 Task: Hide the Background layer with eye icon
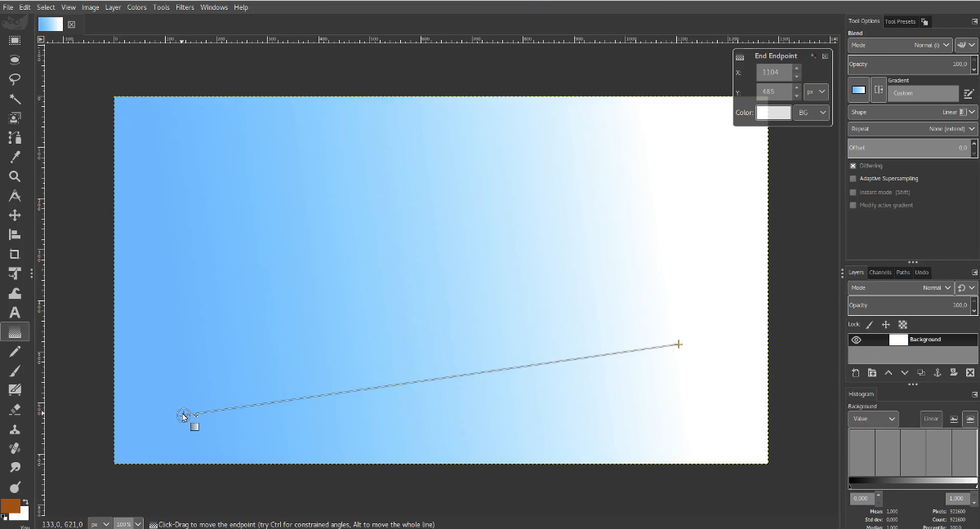pyautogui.click(x=856, y=340)
